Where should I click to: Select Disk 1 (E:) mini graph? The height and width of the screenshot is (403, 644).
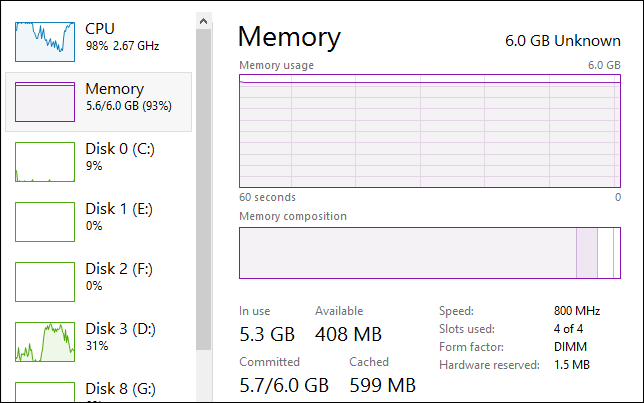click(x=45, y=222)
